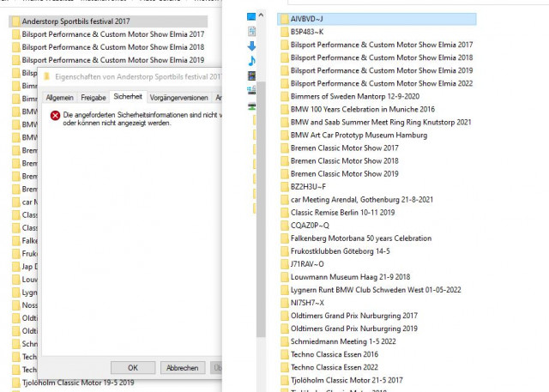Image resolution: width=549 pixels, height=392 pixels.
Task: Click folder icon of NI7SH7~X
Action: coord(284,303)
